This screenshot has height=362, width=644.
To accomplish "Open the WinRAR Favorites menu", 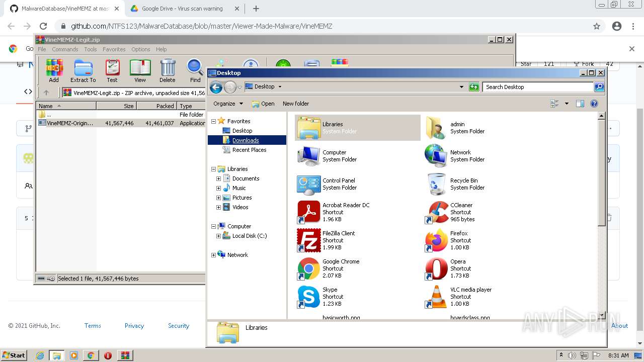I will coord(114,49).
